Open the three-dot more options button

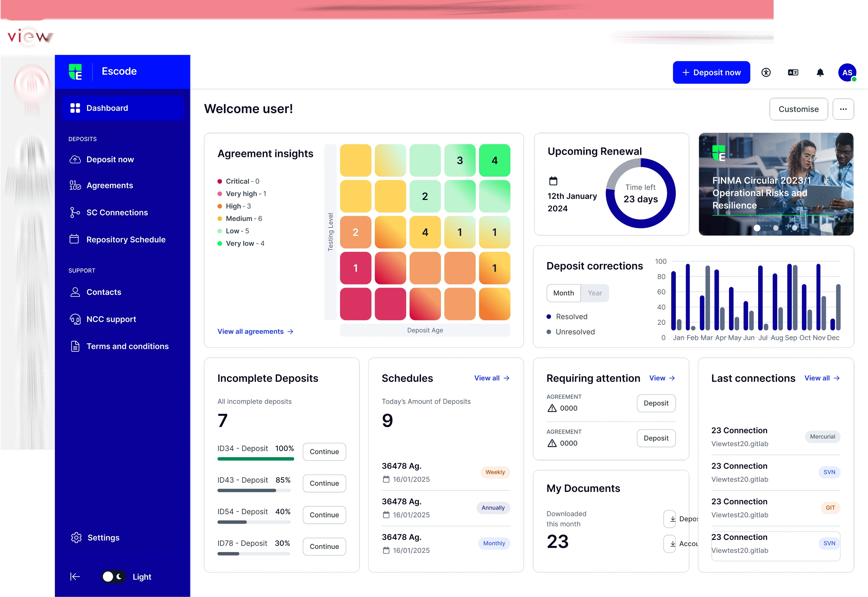tap(843, 109)
